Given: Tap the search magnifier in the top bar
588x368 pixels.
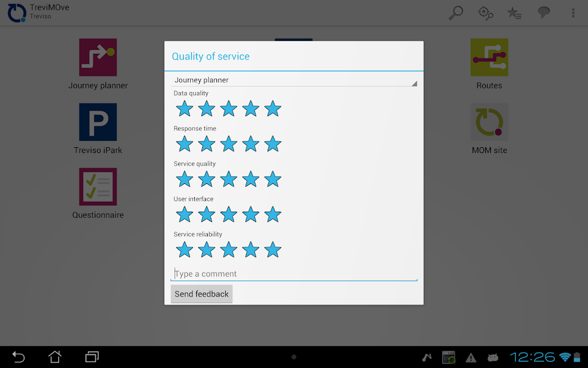Looking at the screenshot, I should 456,13.
